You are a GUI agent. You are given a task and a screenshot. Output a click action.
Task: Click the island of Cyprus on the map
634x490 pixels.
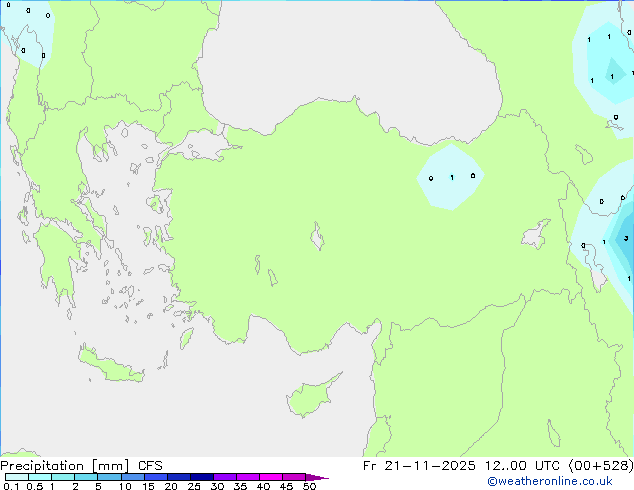pyautogui.click(x=311, y=396)
